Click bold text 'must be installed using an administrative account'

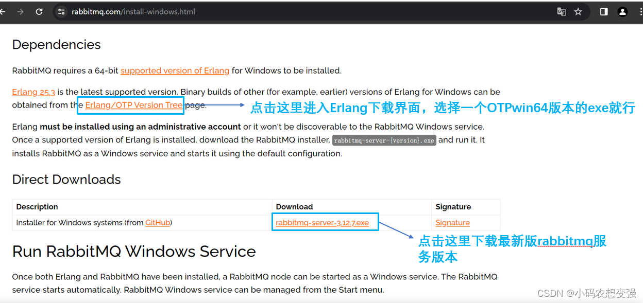click(140, 127)
